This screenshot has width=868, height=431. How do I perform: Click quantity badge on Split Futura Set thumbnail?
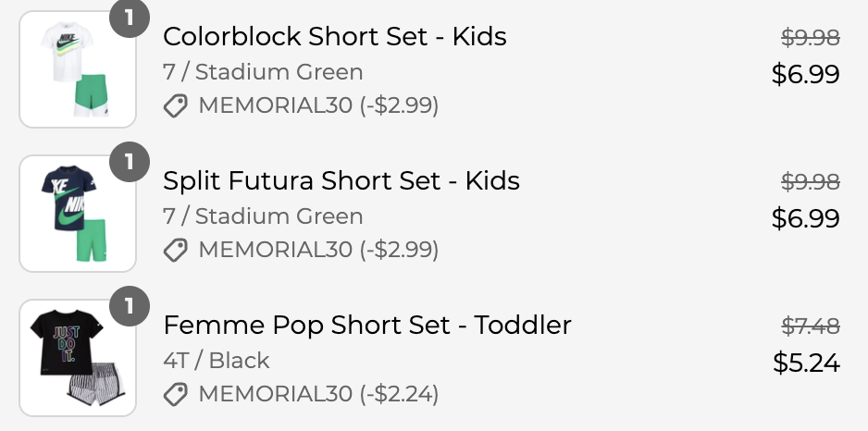(130, 163)
